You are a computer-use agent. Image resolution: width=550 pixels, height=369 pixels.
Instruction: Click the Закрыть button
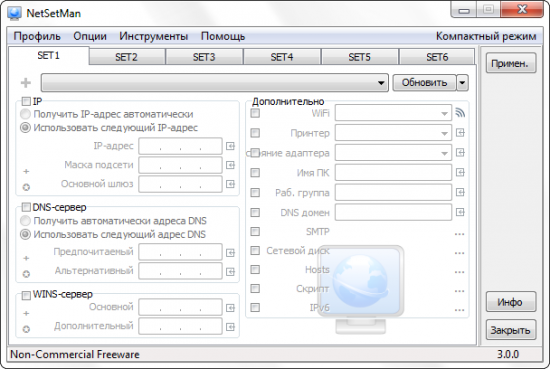pos(511,330)
